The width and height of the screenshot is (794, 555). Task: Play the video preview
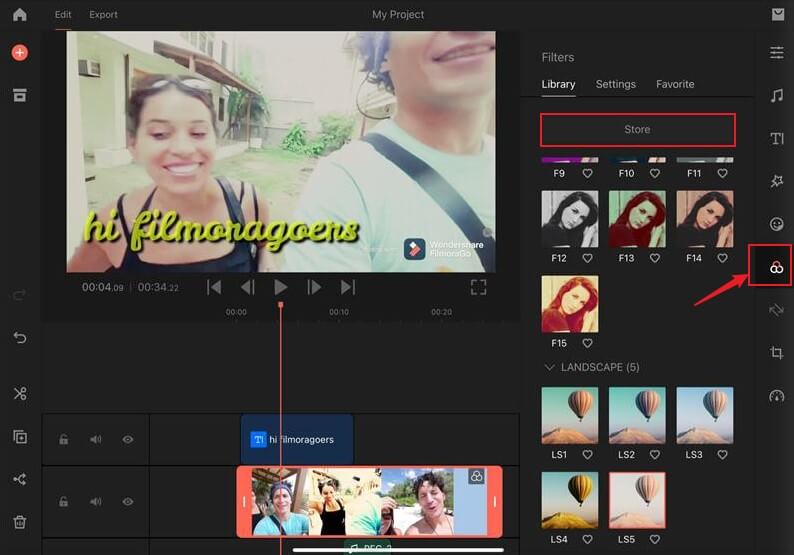point(281,287)
